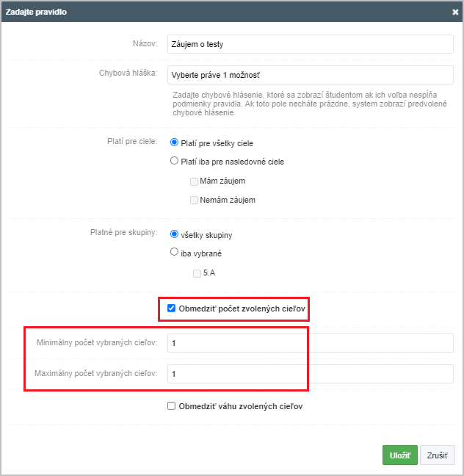Check the Nemám záujem checkbox
The height and width of the screenshot is (476, 464).
click(x=194, y=201)
